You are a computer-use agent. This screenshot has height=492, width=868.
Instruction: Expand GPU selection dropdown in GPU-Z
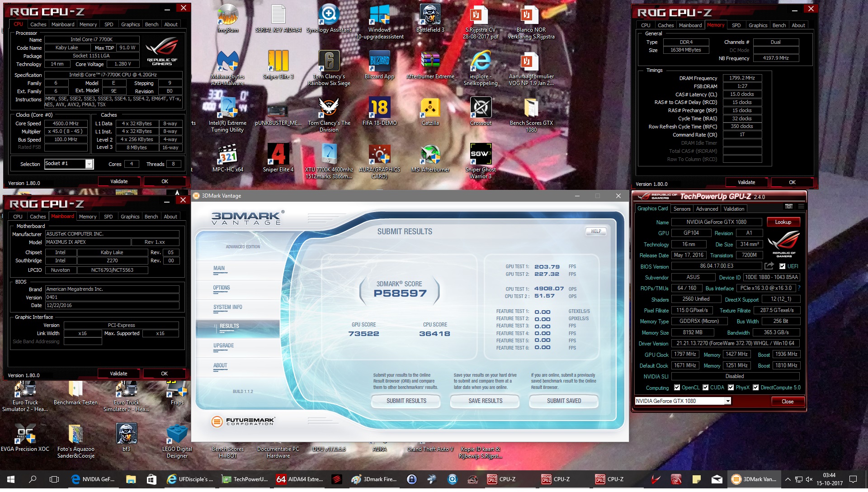pyautogui.click(x=727, y=401)
